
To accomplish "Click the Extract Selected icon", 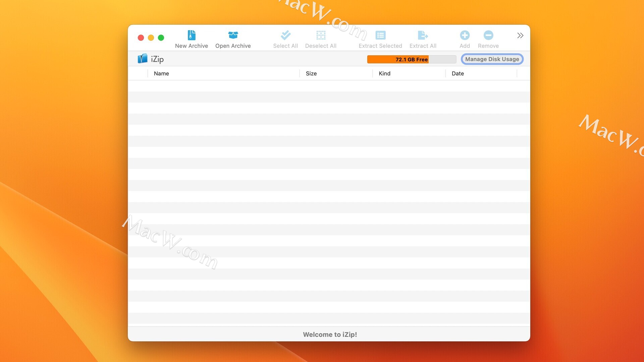I will click(x=380, y=35).
